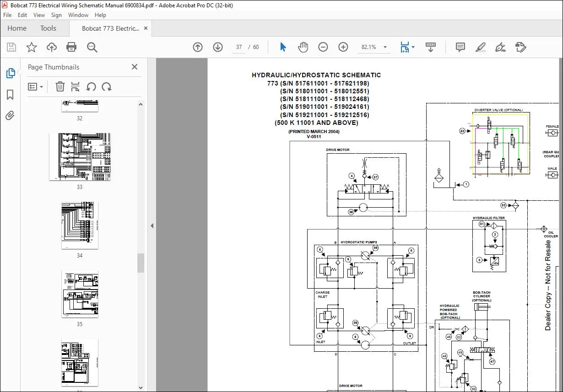Click the Find text magnifier icon
The image size is (563, 392).
point(92,47)
